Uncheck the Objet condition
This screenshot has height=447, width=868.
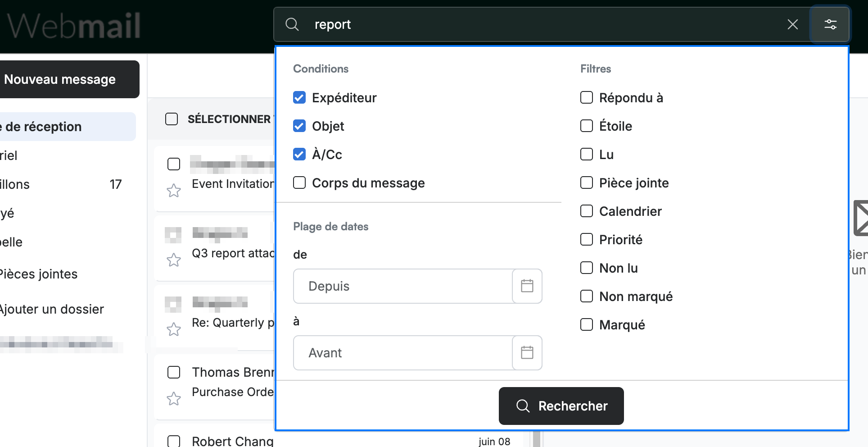point(299,126)
